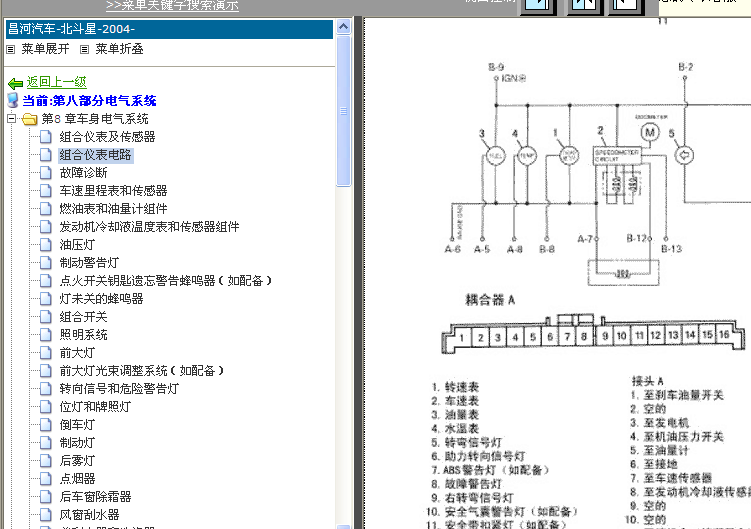Select the show-left-pane-only layout icon
This screenshot has width=751, height=529.
coord(538,6)
